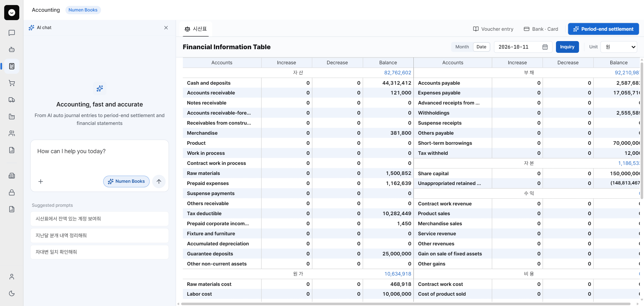Choose prompt 차대변 일치 확인해줘
Screen dimensions: 644x306
coord(100,252)
